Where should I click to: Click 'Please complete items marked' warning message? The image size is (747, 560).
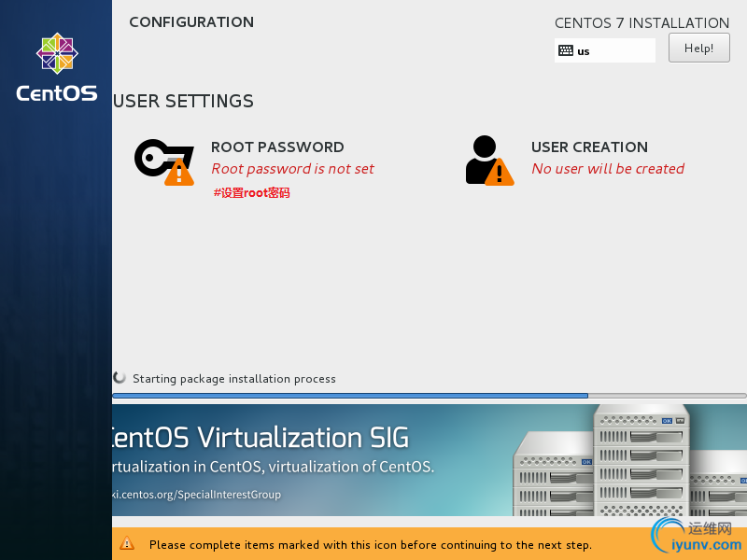click(x=370, y=544)
